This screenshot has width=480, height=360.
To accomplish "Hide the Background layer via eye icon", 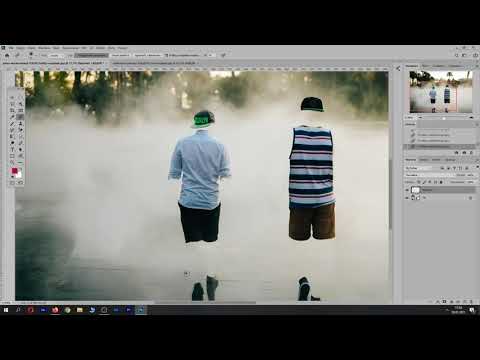I will click(x=407, y=198).
